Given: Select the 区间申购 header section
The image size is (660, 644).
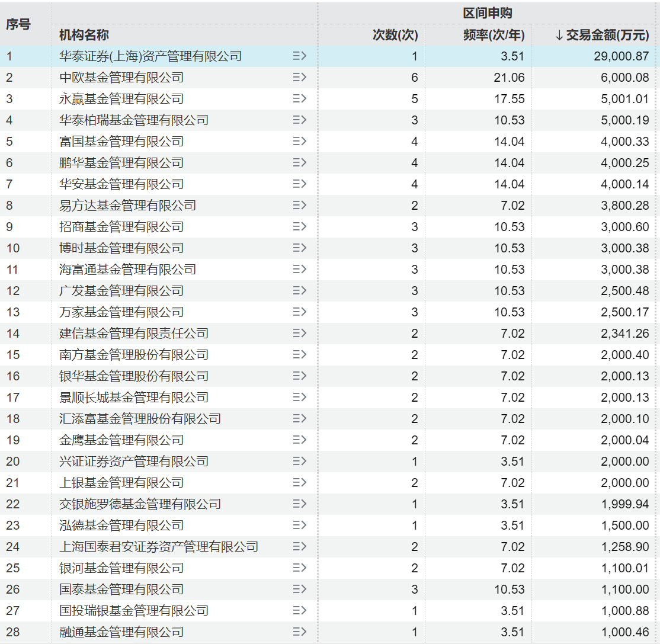Looking at the screenshot, I should 489,13.
